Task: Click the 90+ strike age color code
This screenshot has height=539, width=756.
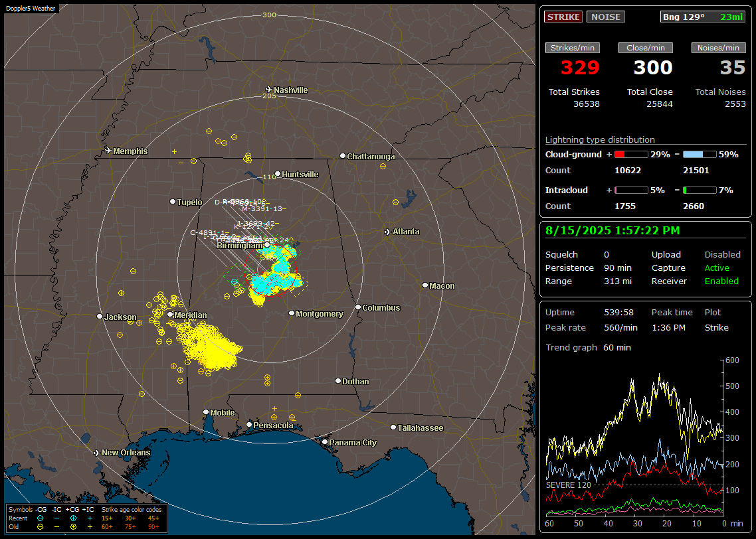Action: (x=153, y=527)
